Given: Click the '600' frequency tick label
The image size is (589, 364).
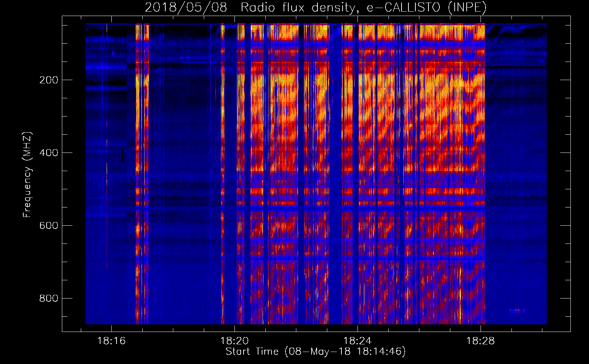Looking at the screenshot, I should (x=49, y=226).
